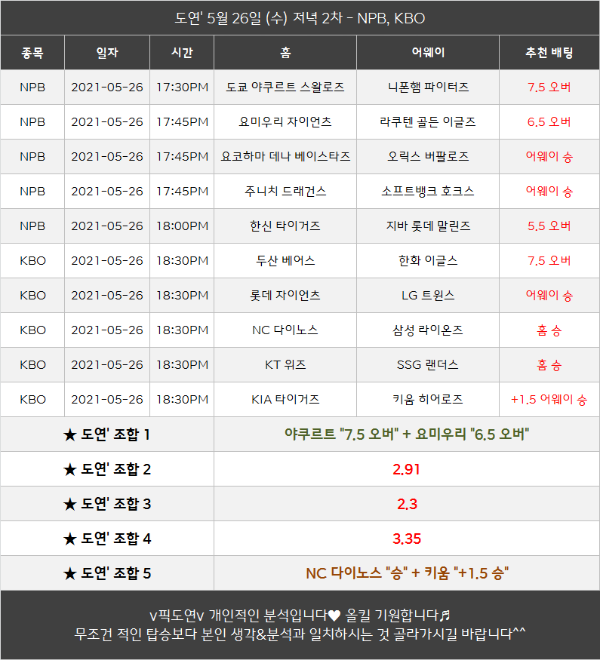Image resolution: width=600 pixels, height=660 pixels.
Task: Select away team '키움 히어로즈'
Action: pyautogui.click(x=428, y=399)
